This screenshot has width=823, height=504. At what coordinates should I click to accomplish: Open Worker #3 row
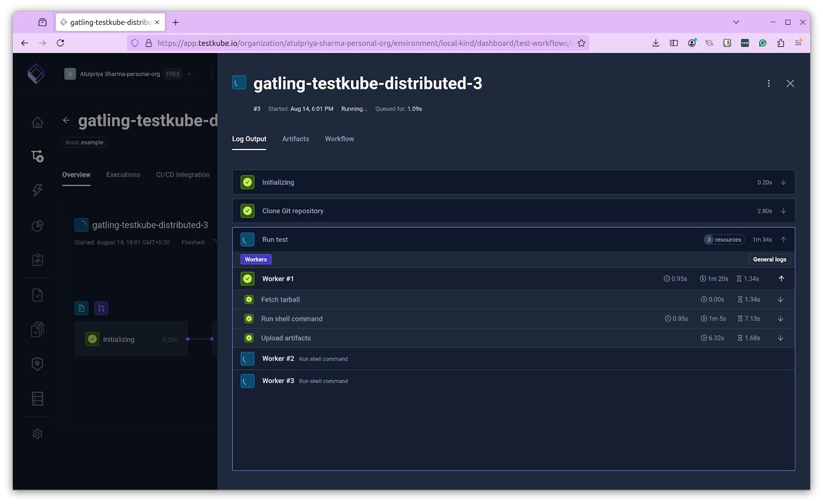coord(513,381)
